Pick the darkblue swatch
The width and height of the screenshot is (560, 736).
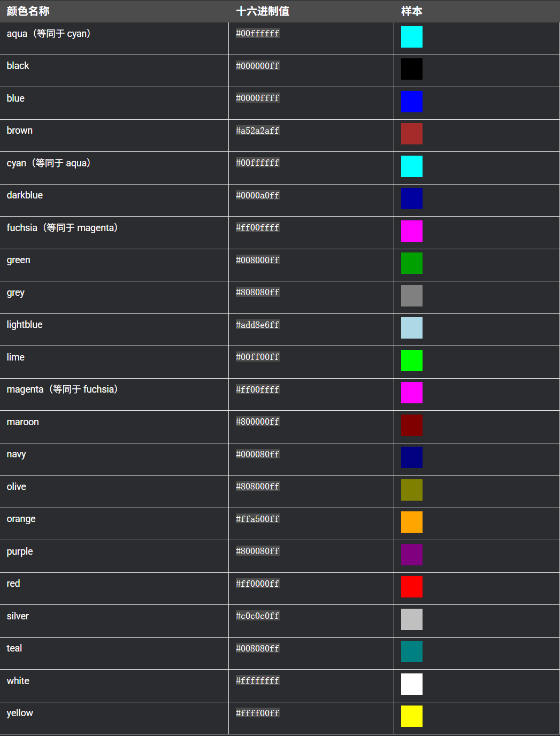[411, 198]
